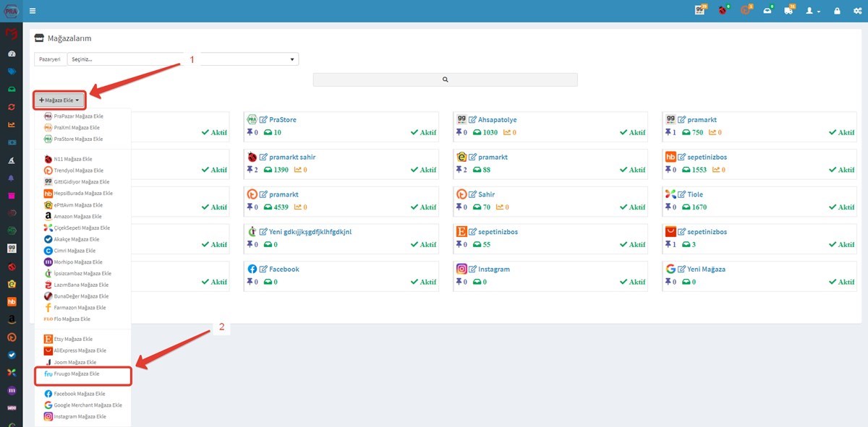Open the Amazon icon in the sidebar
The height and width of the screenshot is (427, 868).
click(x=12, y=319)
